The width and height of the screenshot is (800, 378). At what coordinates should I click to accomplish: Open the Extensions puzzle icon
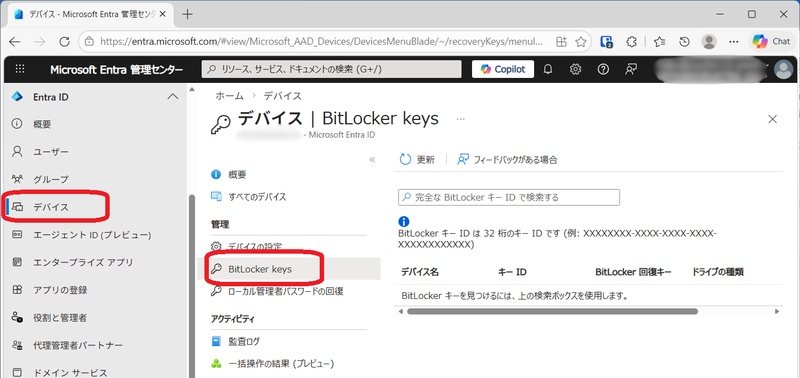632,42
